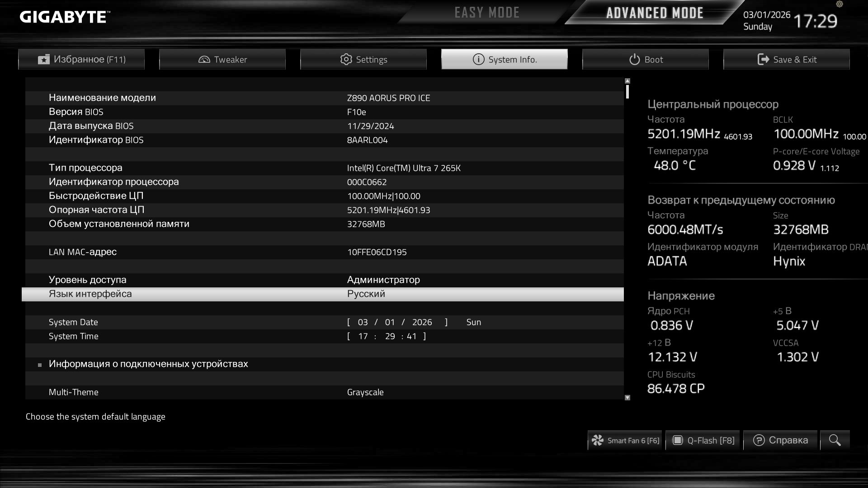Click the 6000.48MT/s memory frequency reading
Image resolution: width=868 pixels, height=488 pixels.
tap(685, 230)
